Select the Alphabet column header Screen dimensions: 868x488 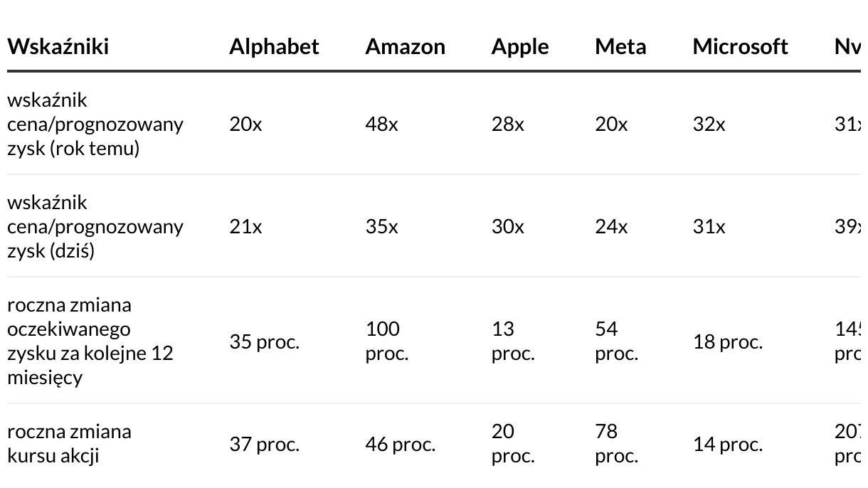[274, 47]
